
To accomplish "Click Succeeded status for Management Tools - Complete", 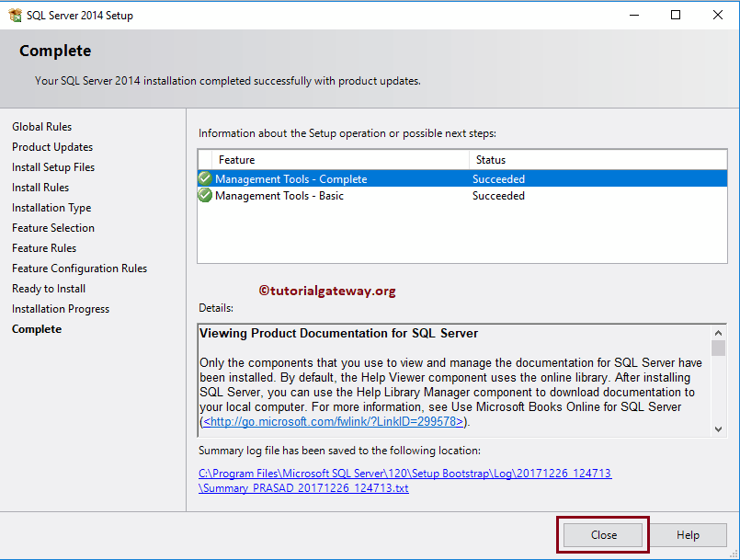I will (498, 179).
